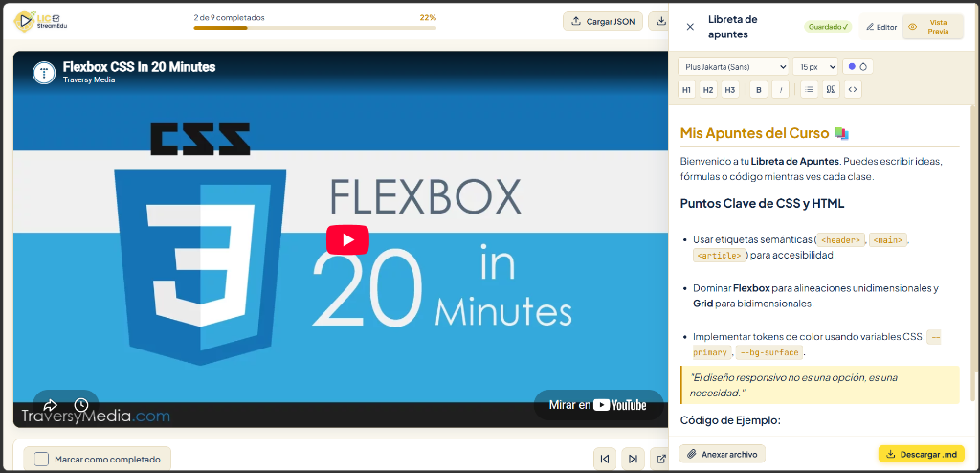Image resolution: width=980 pixels, height=473 pixels.
Task: Insert a bulleted list
Action: click(x=810, y=90)
